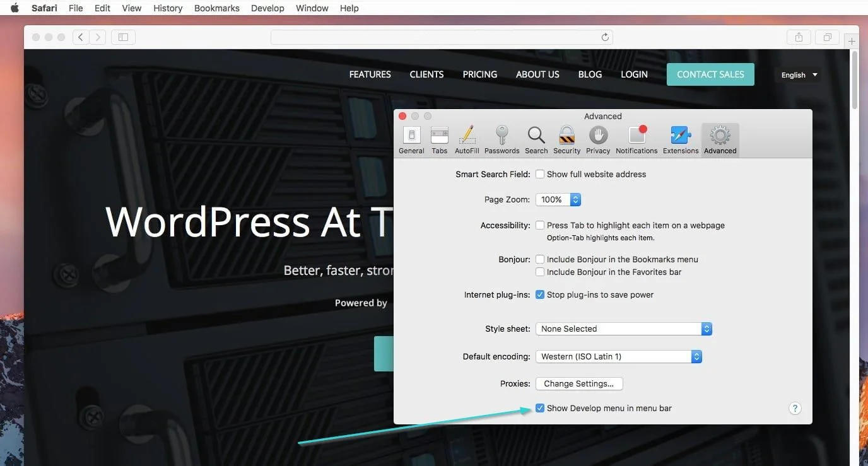Open the Page Zoom 100% dropdown
Screen dimensions: 868x466
pyautogui.click(x=558, y=199)
